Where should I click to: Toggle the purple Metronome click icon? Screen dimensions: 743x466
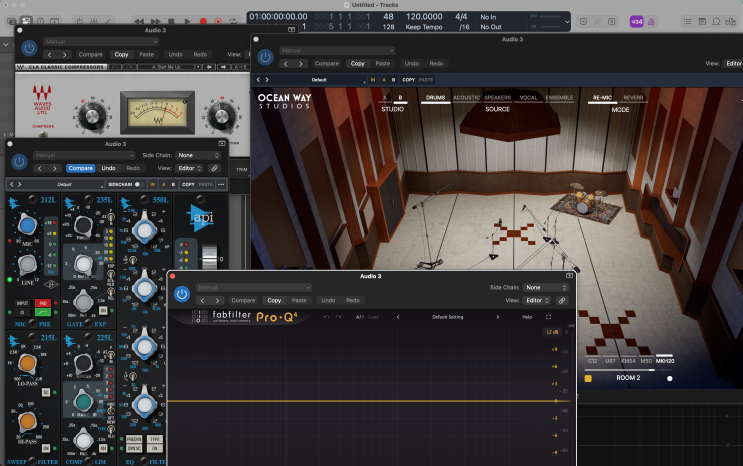point(651,21)
